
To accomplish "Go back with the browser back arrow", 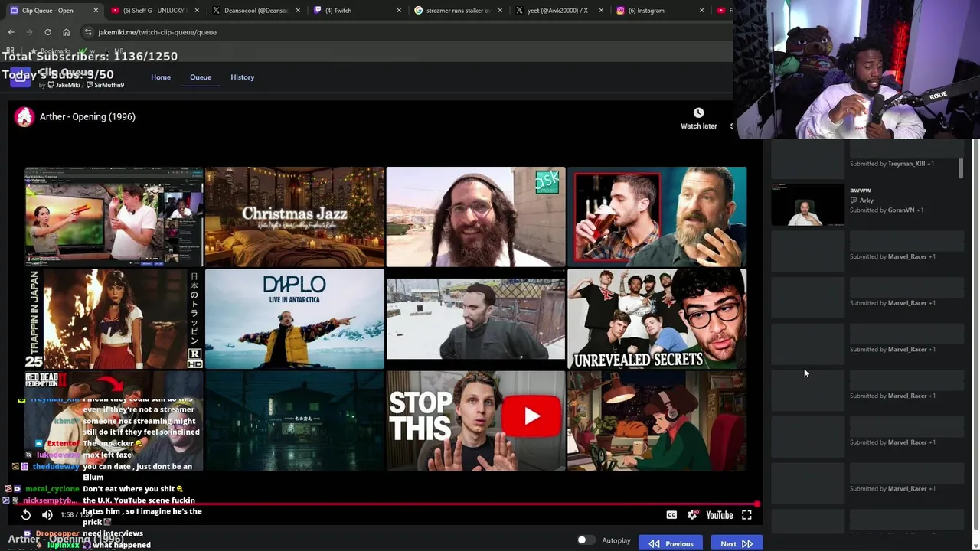I will (x=11, y=32).
